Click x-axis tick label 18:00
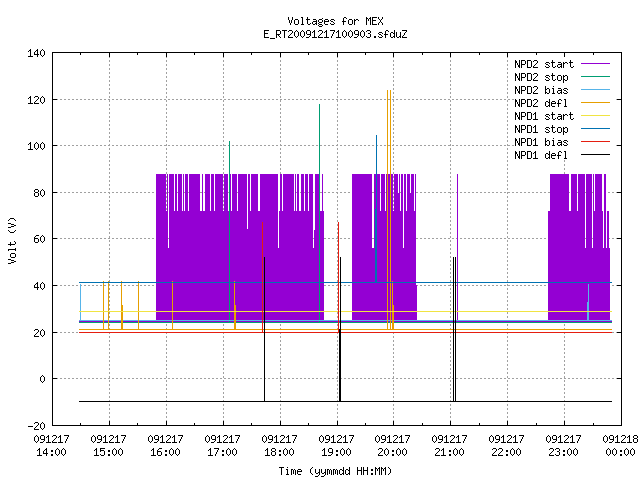Viewport: 640px width, 480px height. [279, 452]
